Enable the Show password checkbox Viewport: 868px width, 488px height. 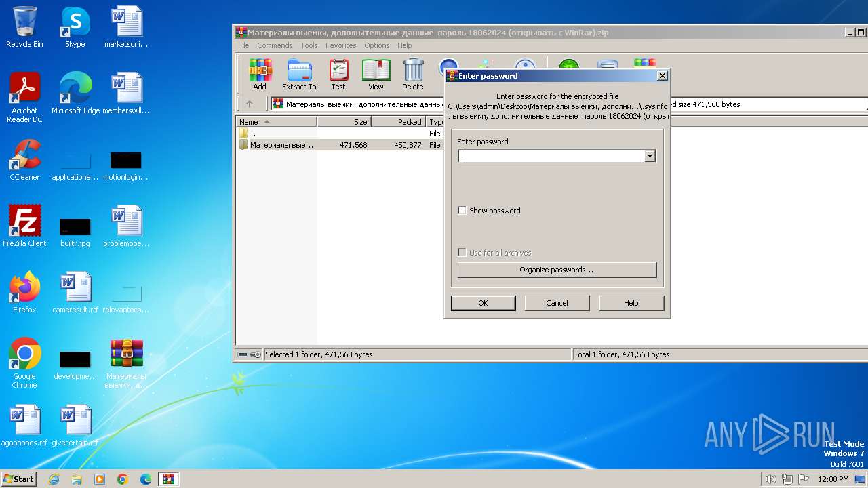pos(462,211)
